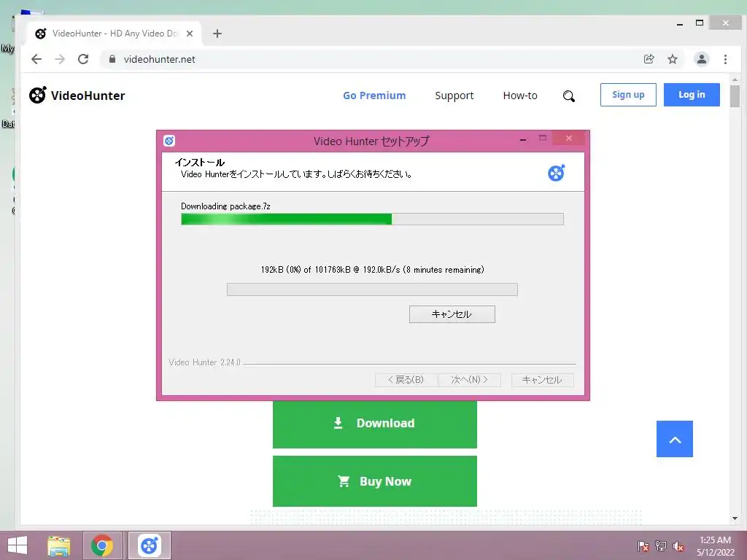Bookmark this page with the star icon
Viewport: 747px width, 560px height.
coord(672,59)
